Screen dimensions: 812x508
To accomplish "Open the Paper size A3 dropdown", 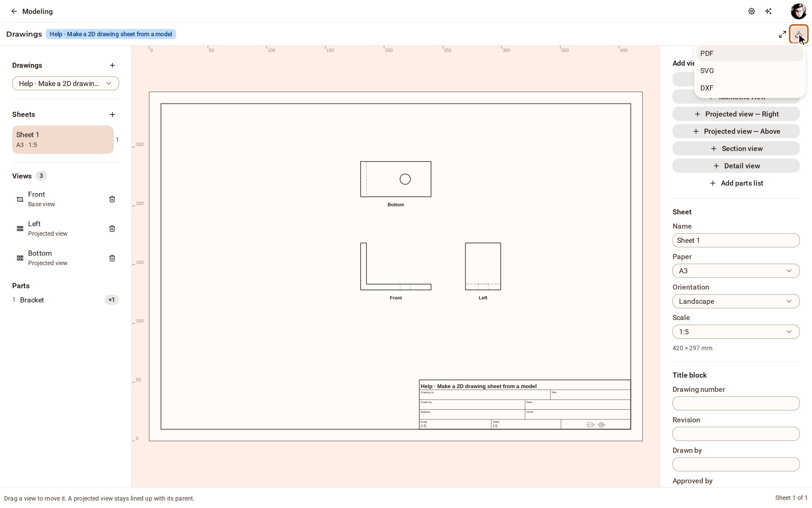I will [736, 271].
